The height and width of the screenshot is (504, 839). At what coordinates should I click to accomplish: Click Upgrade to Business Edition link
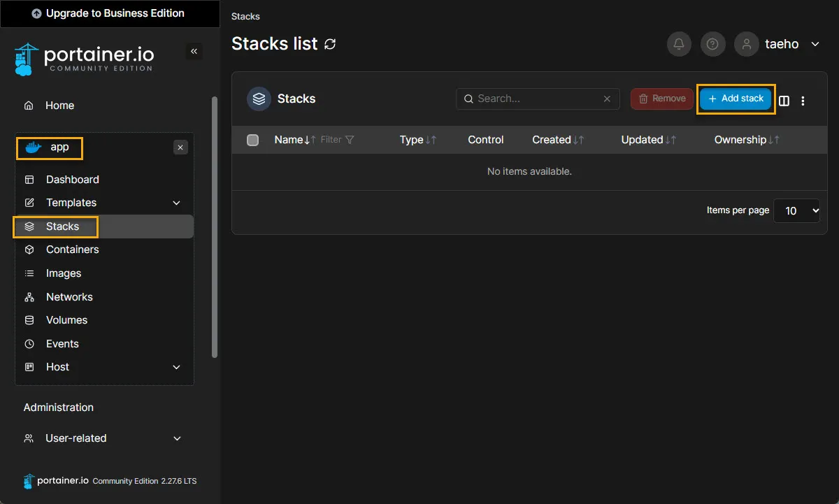point(108,13)
